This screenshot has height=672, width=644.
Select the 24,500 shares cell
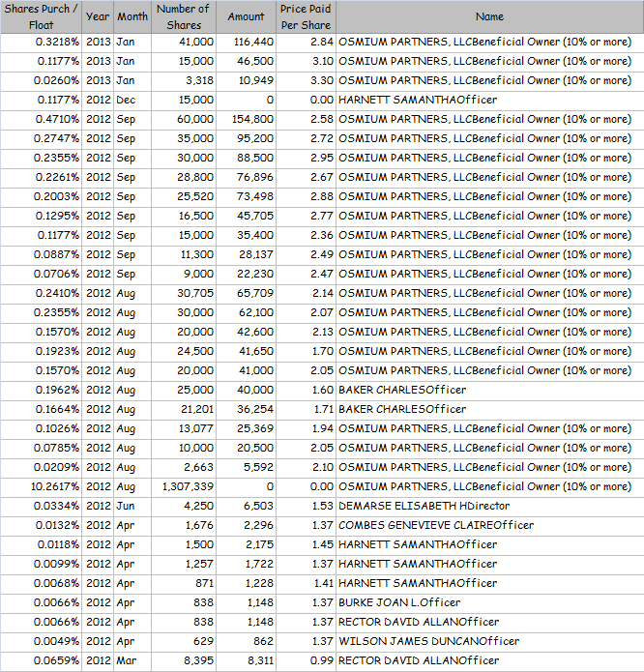point(184,351)
